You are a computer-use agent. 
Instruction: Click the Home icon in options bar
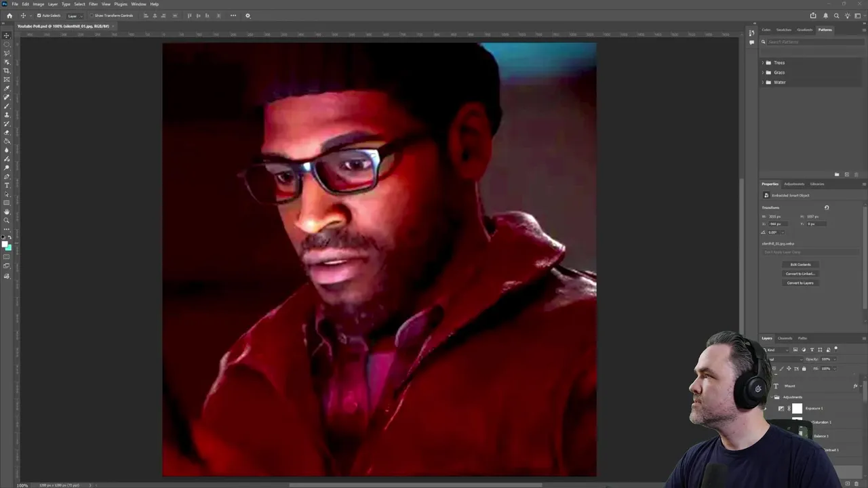point(9,16)
